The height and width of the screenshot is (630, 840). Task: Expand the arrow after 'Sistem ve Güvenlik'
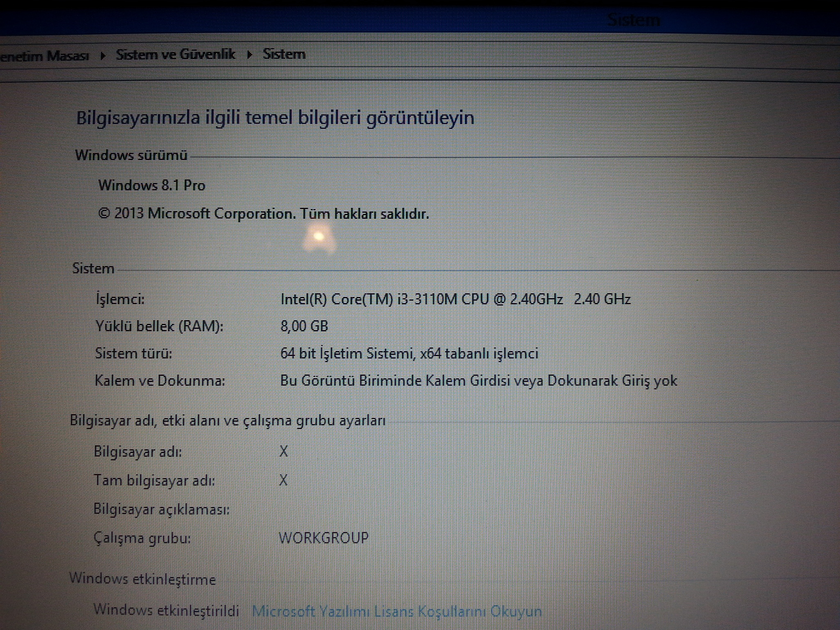[249, 55]
